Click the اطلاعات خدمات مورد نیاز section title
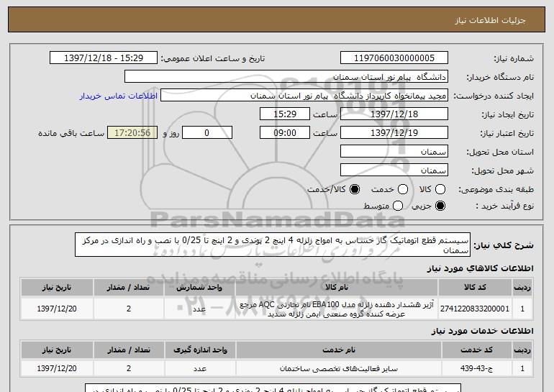The height and width of the screenshot is (392, 554). (482, 331)
